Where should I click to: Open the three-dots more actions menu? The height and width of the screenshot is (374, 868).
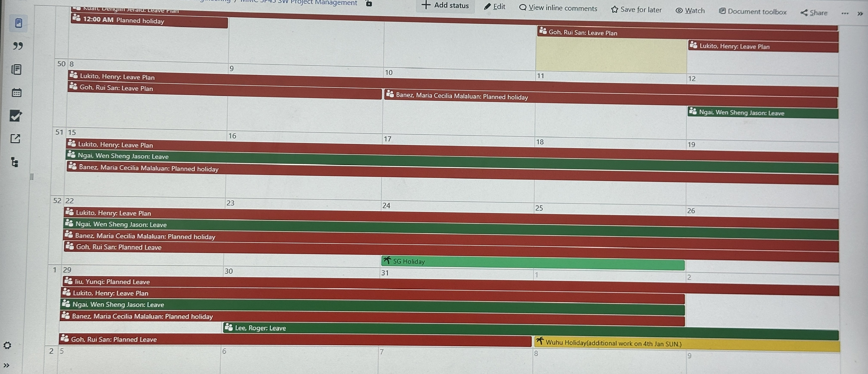[x=844, y=13]
